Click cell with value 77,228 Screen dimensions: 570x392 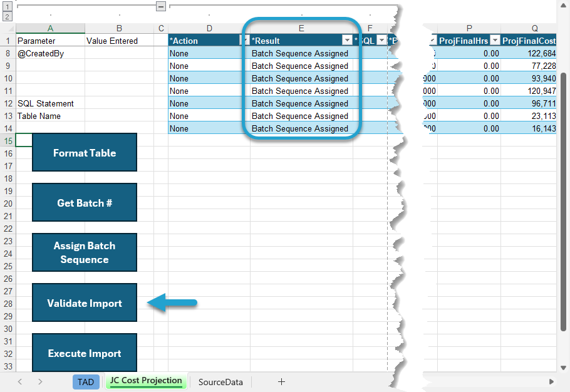(x=529, y=66)
